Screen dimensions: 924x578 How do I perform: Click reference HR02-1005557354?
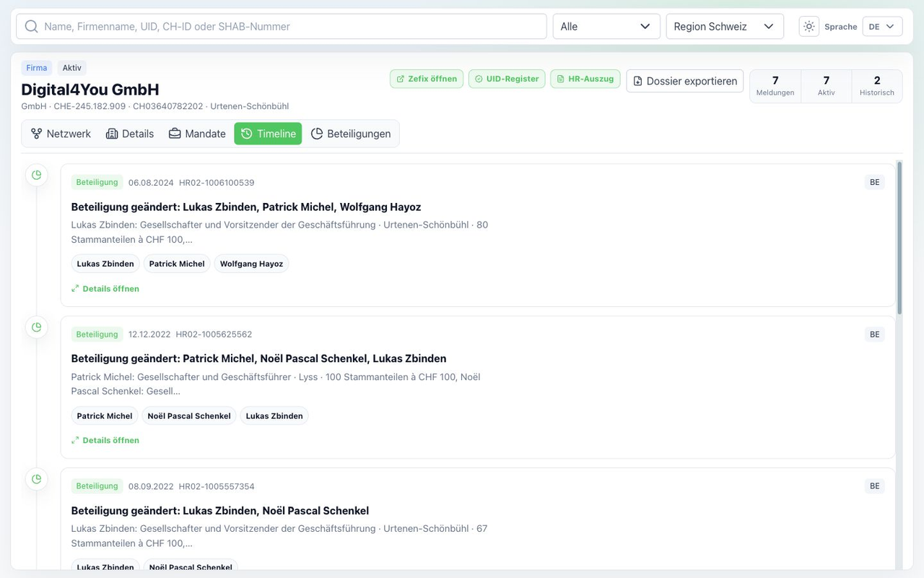217,486
